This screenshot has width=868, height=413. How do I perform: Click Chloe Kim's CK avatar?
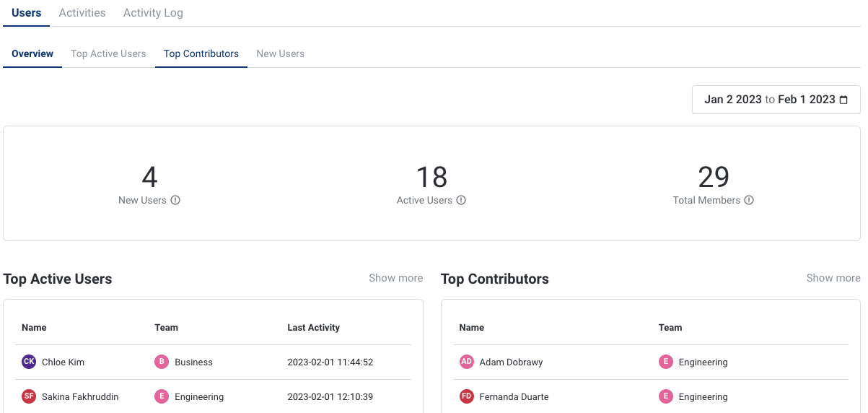29,362
